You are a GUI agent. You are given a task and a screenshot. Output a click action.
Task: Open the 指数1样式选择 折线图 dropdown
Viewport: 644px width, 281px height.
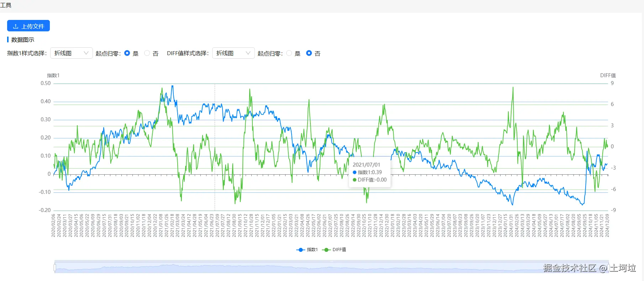coord(72,53)
